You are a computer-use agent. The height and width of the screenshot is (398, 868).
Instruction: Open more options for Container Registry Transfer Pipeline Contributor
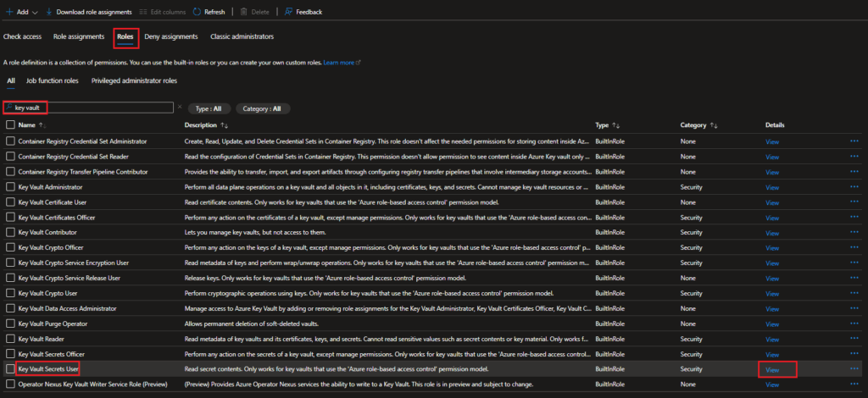point(854,171)
